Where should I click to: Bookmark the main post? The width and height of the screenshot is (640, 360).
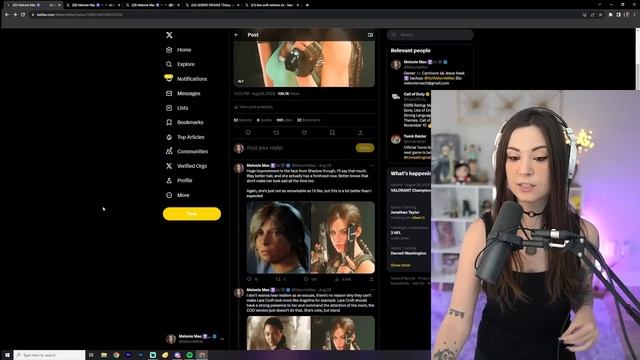tap(332, 133)
